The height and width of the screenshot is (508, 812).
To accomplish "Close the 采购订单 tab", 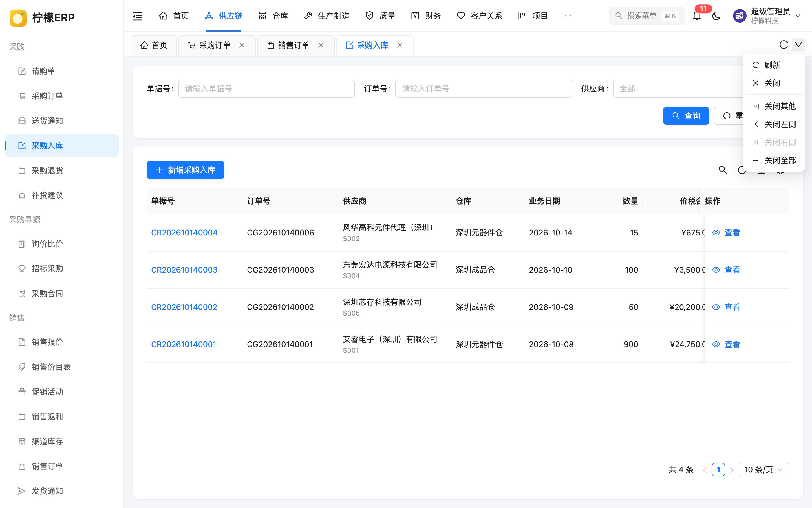I will point(242,45).
